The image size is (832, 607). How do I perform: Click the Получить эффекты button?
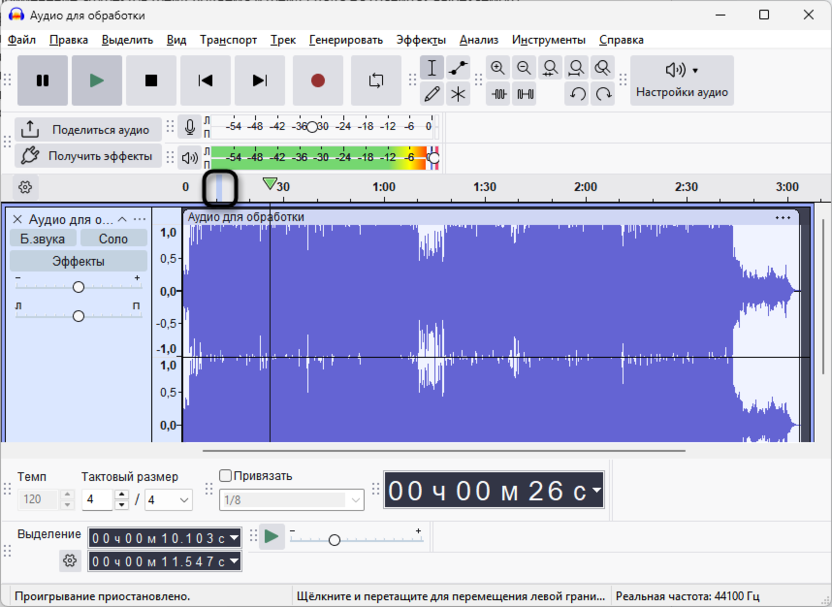pyautogui.click(x=87, y=156)
